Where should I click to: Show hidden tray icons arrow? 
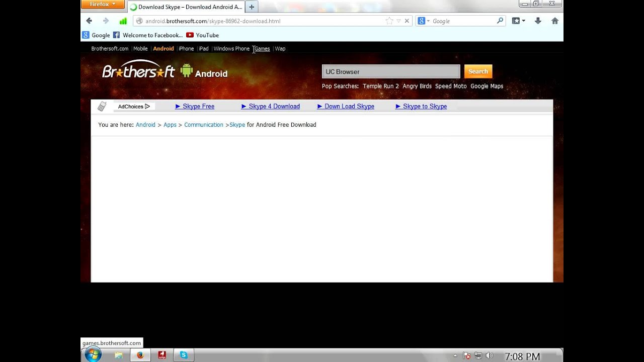coord(455,356)
